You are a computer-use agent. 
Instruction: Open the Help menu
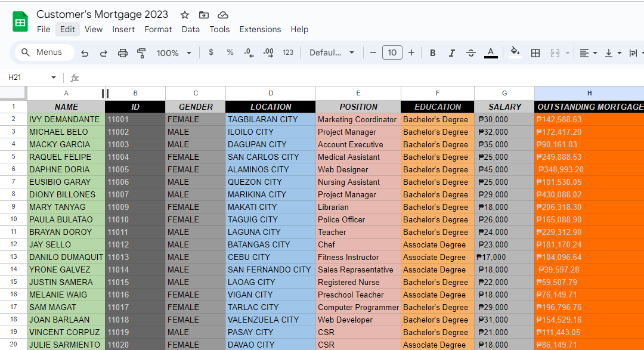tap(299, 30)
